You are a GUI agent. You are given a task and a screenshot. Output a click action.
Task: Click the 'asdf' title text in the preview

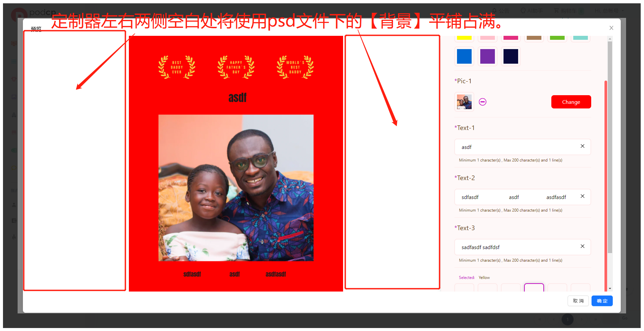point(237,98)
